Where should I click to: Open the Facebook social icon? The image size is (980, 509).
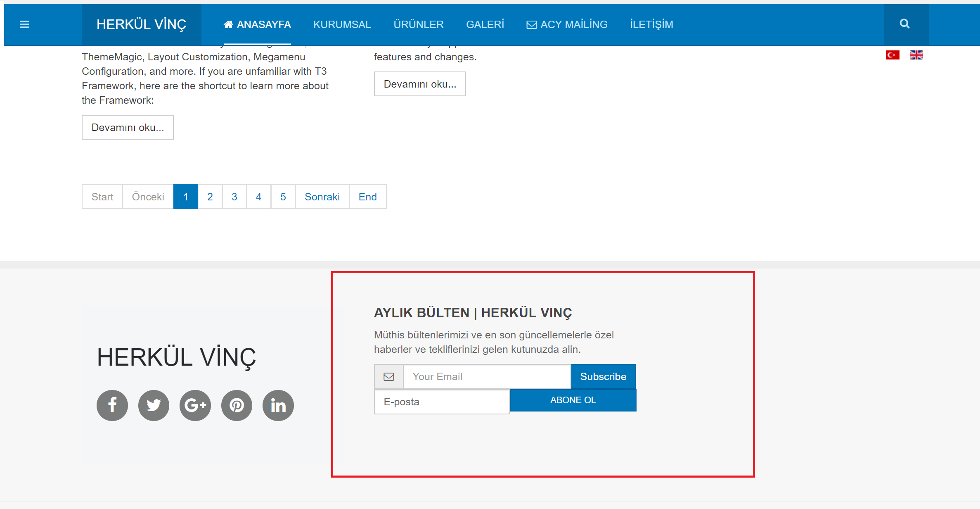tap(112, 405)
